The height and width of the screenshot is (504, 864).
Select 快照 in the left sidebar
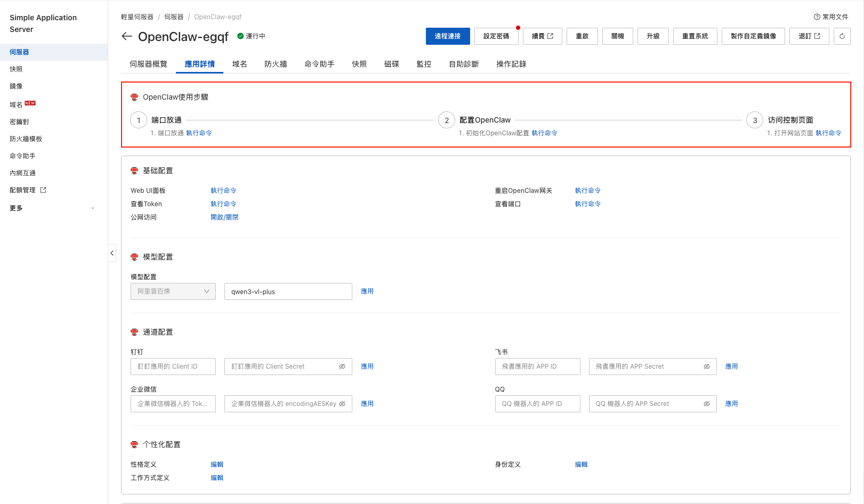[x=16, y=69]
